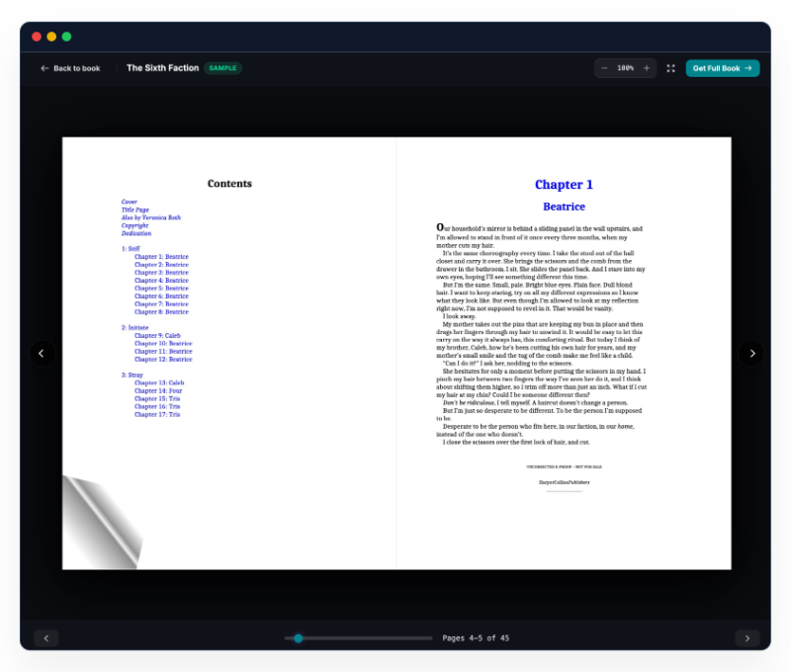Click the Contents heading
This screenshot has width=791, height=672.
tap(229, 184)
